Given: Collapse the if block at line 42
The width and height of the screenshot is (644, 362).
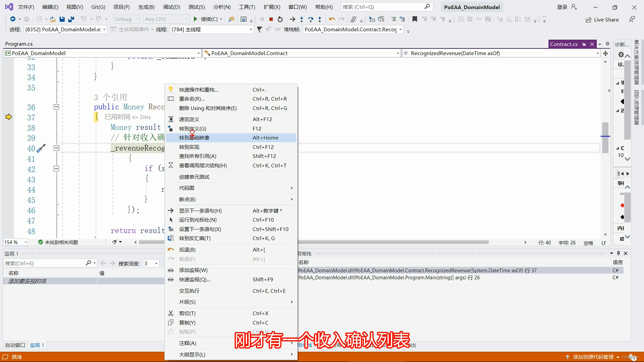Looking at the screenshot, I should click(x=56, y=169).
